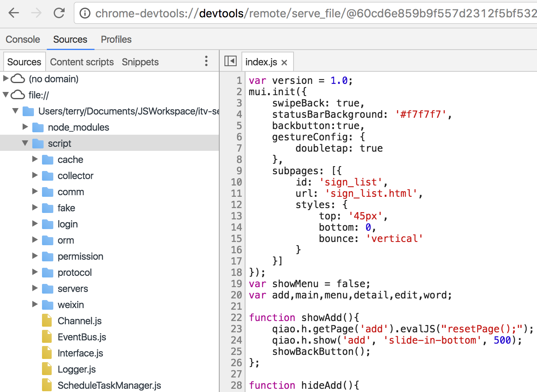Click the 'var showMenu = false;' line

click(x=309, y=284)
